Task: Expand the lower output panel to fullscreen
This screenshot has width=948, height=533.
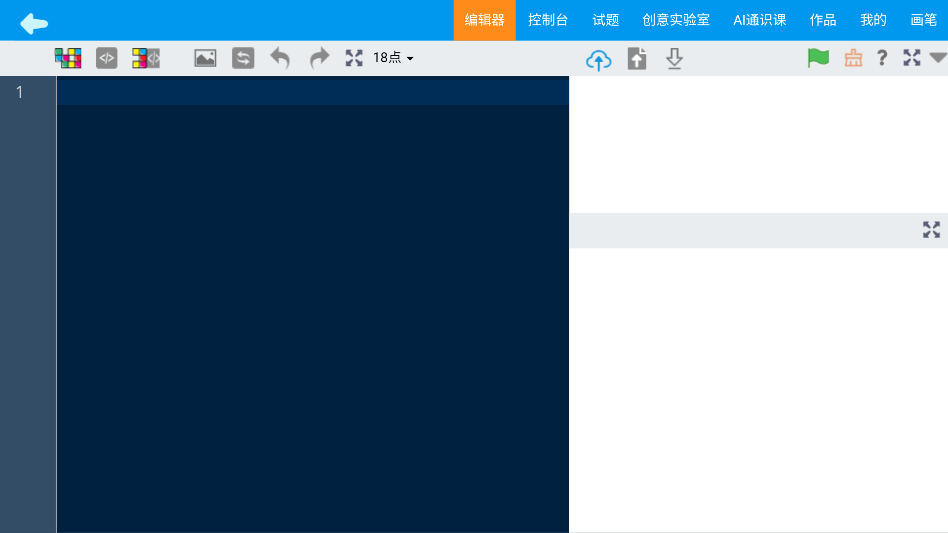Action: pyautogui.click(x=931, y=230)
